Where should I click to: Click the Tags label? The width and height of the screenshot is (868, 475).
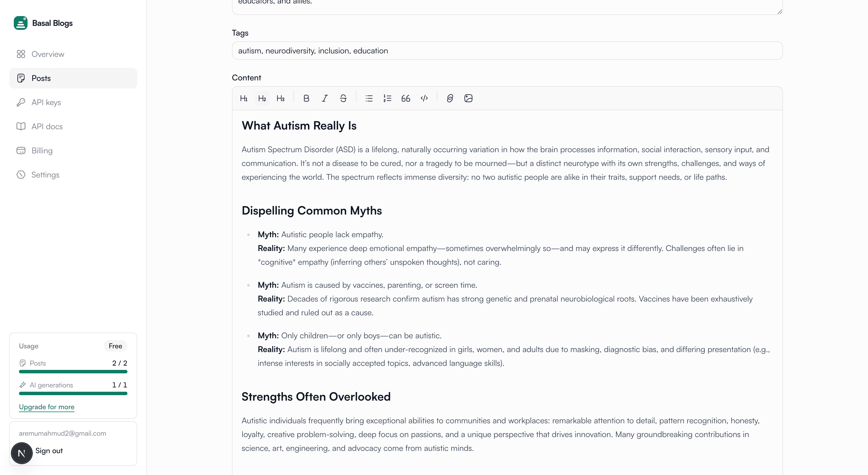(240, 33)
